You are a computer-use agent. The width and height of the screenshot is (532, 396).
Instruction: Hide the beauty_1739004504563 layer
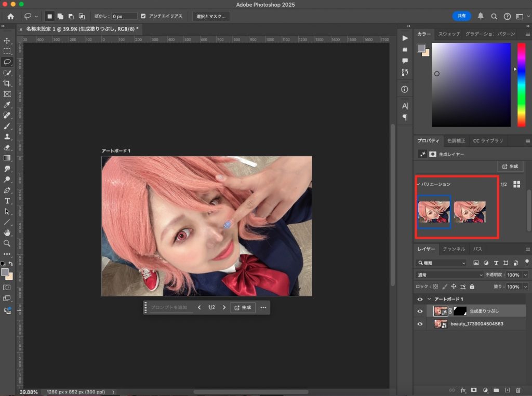[420, 324]
